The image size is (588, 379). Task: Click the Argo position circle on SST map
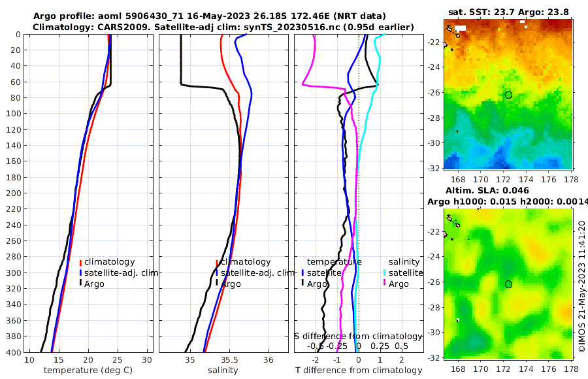508,95
